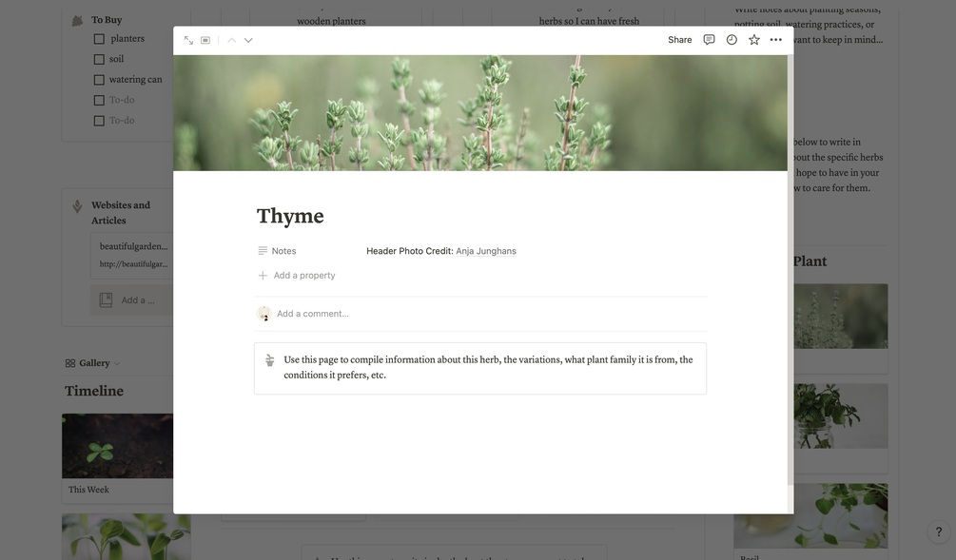
Task: Switch peek mode with the layout icon
Action: 205,40
